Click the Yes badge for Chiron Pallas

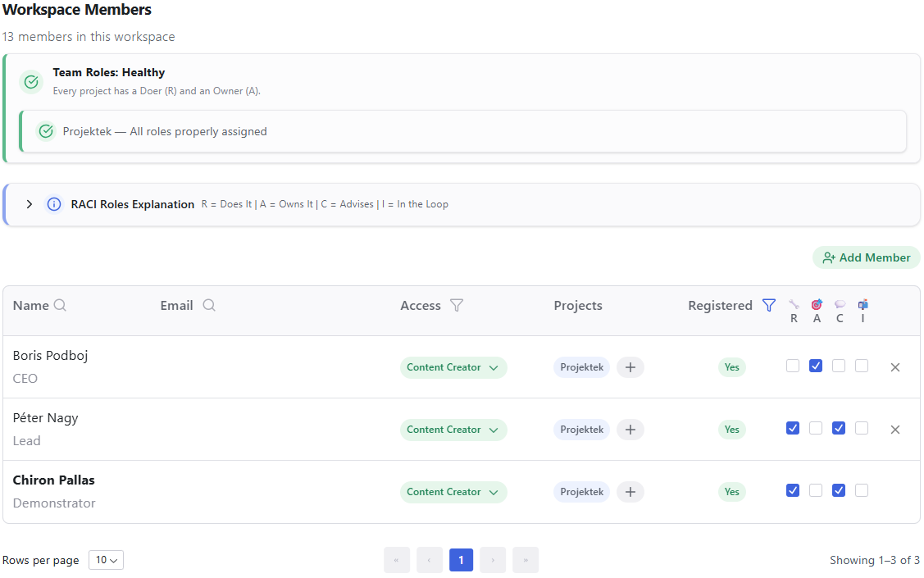click(x=732, y=492)
